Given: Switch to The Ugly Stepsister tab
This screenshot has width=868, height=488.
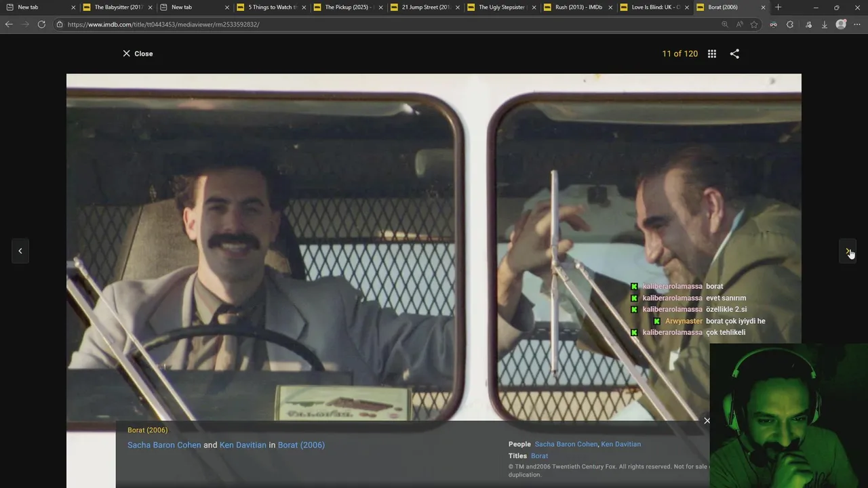Looking at the screenshot, I should click(x=500, y=7).
